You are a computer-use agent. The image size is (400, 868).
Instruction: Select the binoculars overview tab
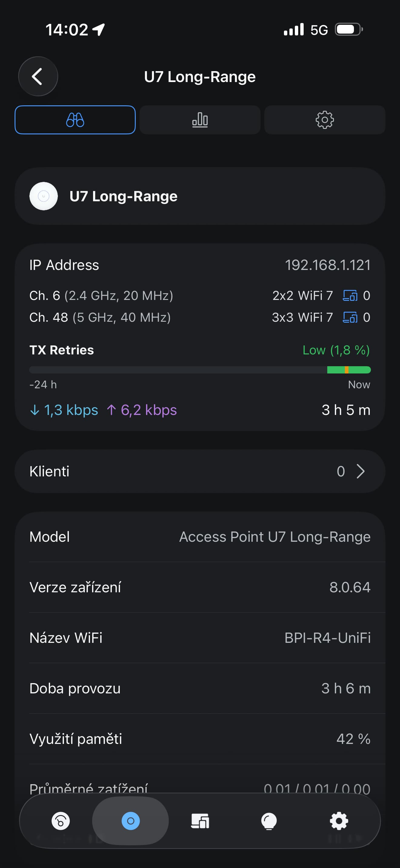tap(75, 120)
